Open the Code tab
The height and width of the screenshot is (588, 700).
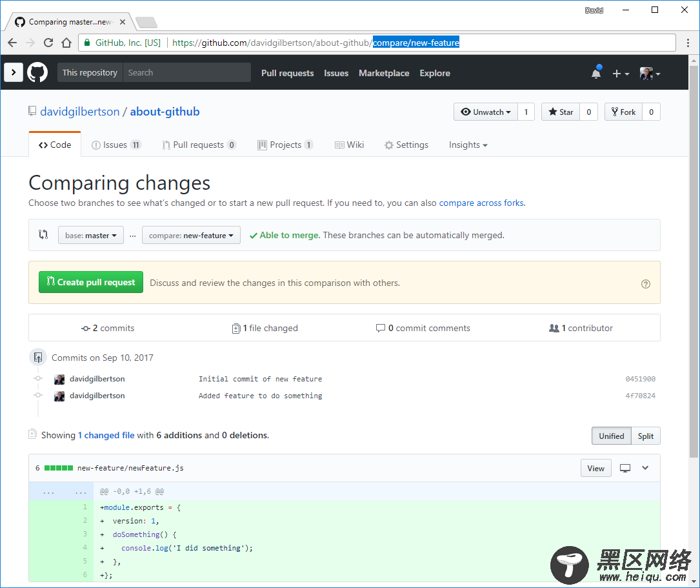[55, 145]
